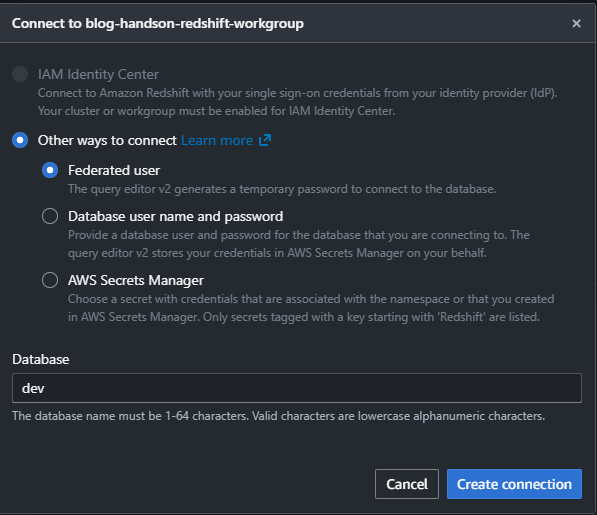597x515 pixels.
Task: Cancel the connection dialog
Action: click(407, 484)
